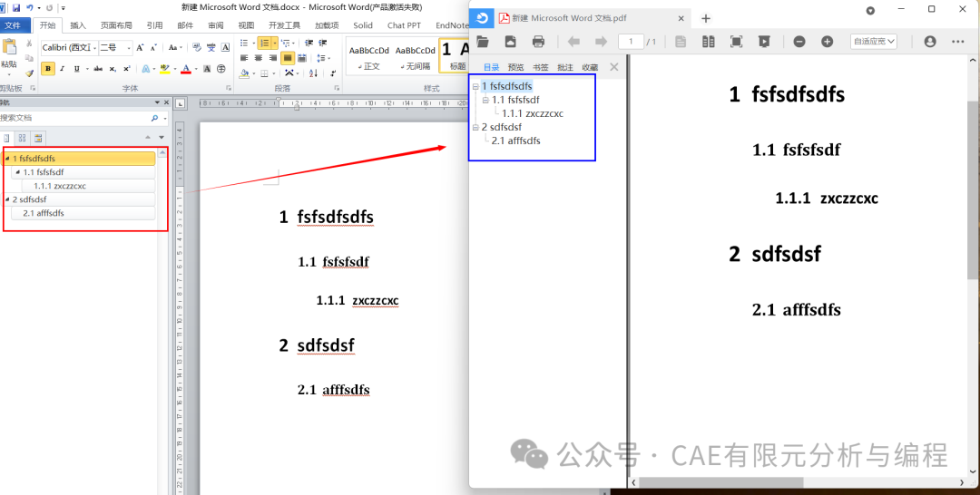
Task: Toggle Underline formatting in Word ribbon
Action: 76,69
